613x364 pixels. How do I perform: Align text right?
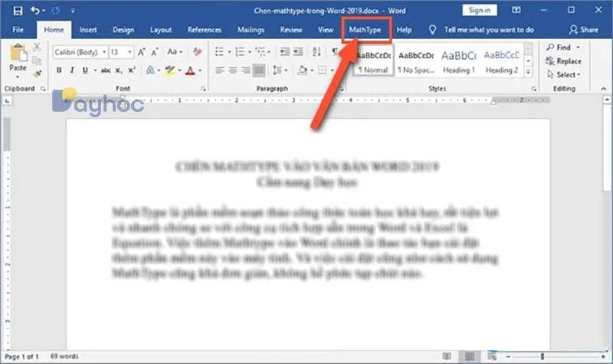tap(245, 71)
